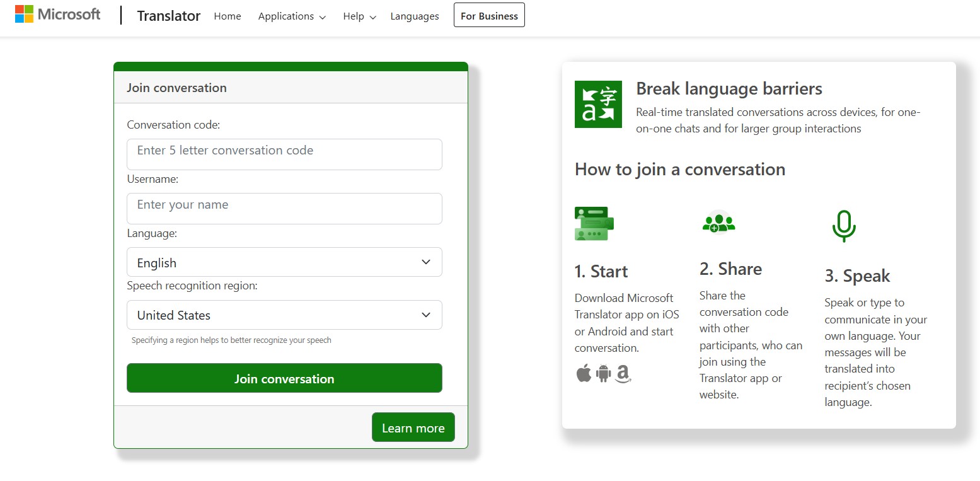The width and height of the screenshot is (980, 481).
Task: Click the Learn more button
Action: coord(413,427)
